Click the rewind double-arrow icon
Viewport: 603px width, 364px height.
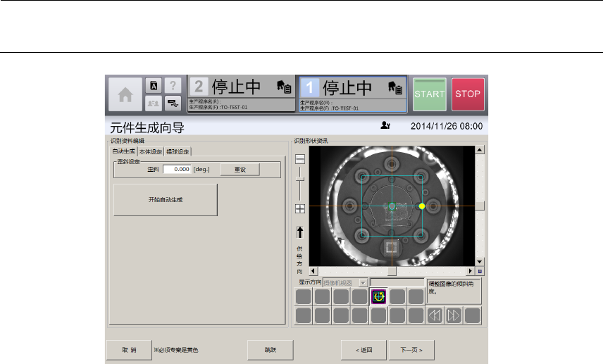coord(435,315)
